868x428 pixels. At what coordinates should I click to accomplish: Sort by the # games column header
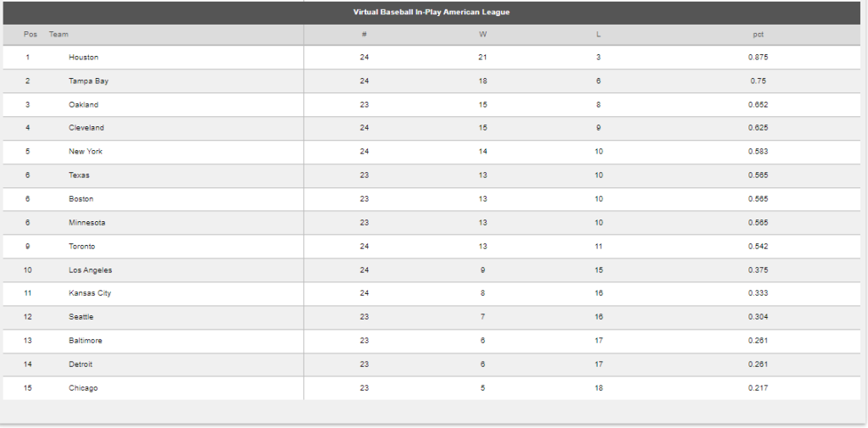[364, 35]
